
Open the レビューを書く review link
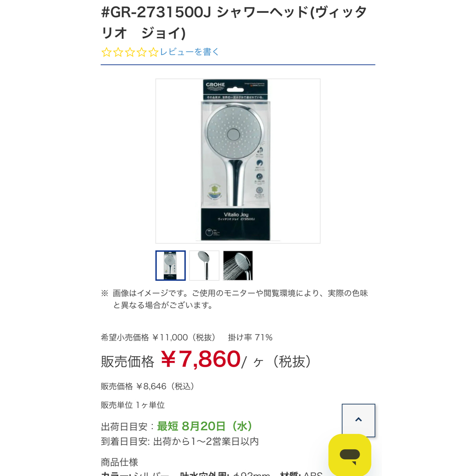[190, 52]
